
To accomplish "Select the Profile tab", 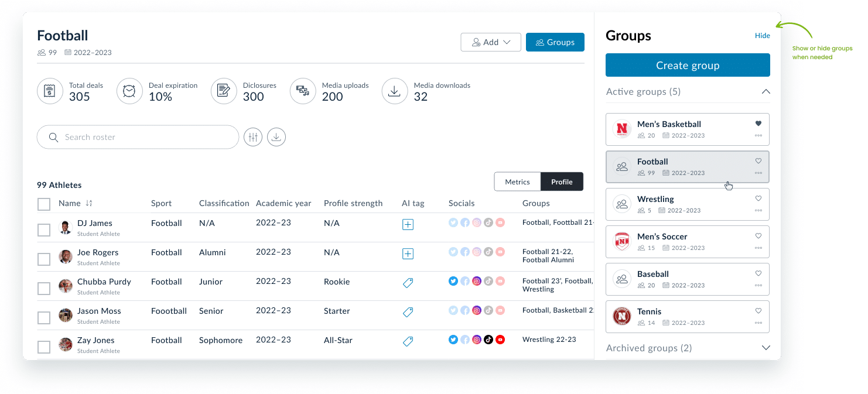I will (x=562, y=182).
